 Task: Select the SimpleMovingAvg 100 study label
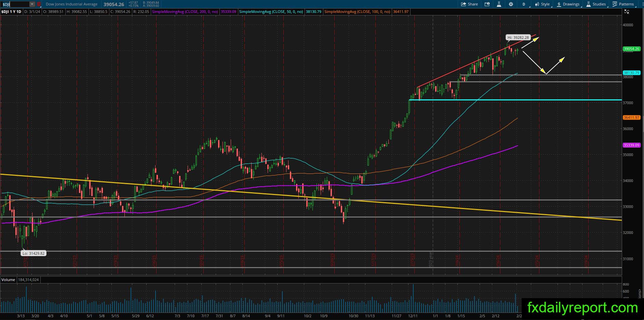point(357,12)
